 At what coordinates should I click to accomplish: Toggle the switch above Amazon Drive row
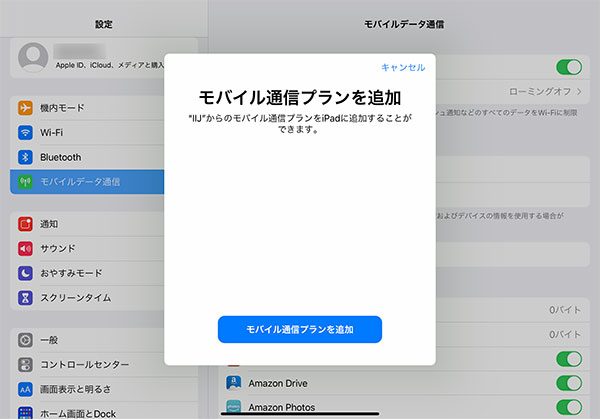pos(569,359)
